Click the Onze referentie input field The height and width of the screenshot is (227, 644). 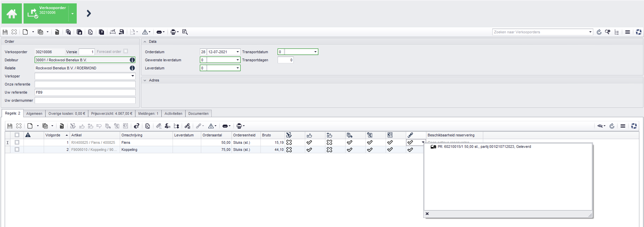click(x=85, y=84)
